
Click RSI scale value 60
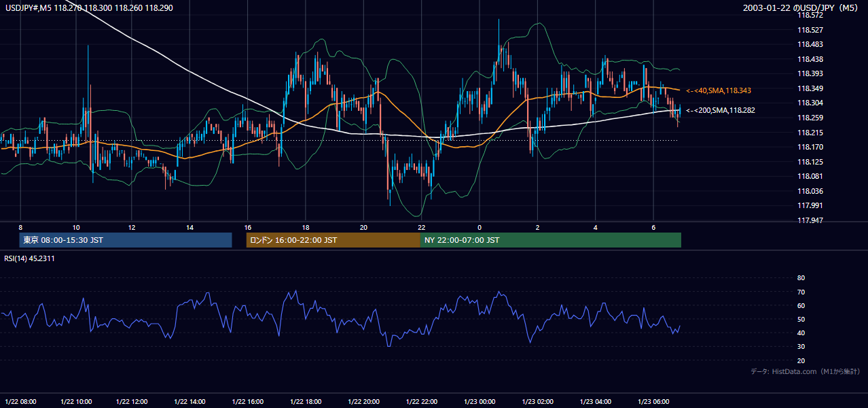pos(801,305)
